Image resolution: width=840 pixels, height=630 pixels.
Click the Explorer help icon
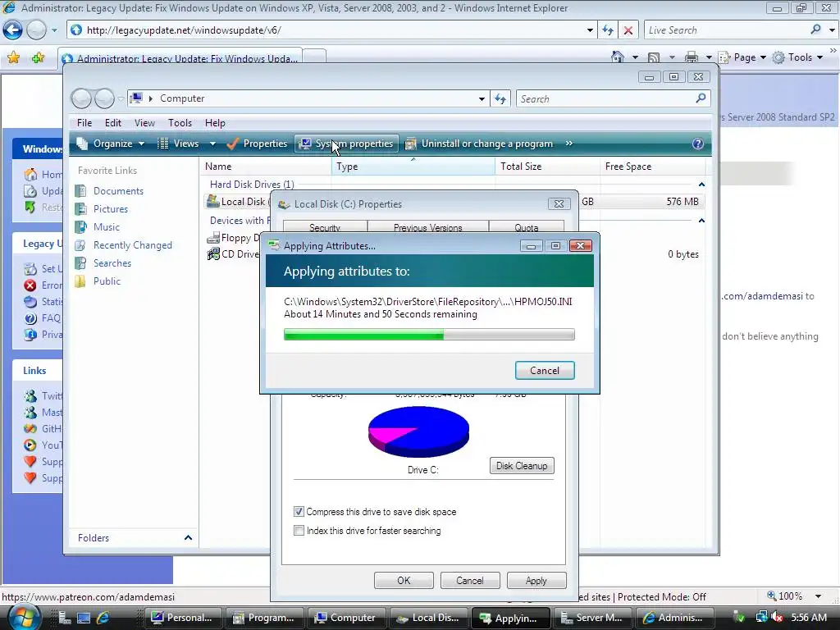[x=697, y=144]
